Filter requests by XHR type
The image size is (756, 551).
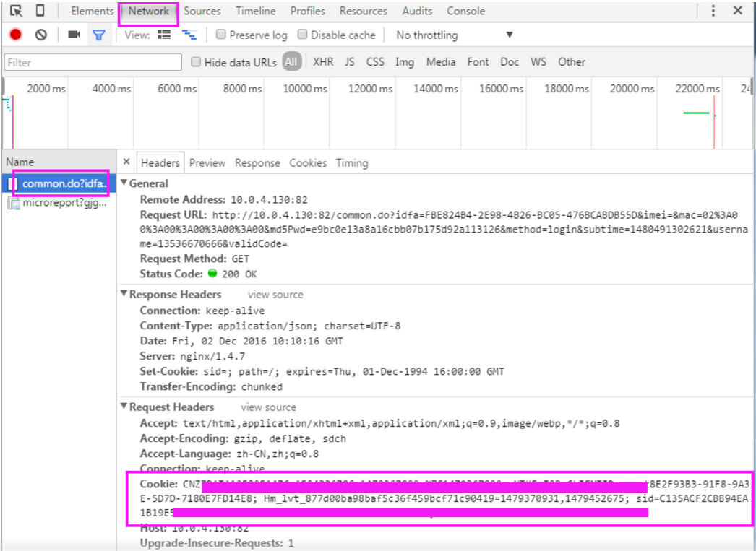(x=323, y=62)
